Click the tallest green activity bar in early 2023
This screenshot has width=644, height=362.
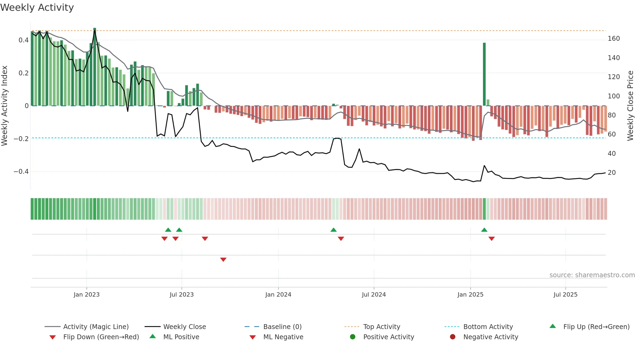pos(95,67)
